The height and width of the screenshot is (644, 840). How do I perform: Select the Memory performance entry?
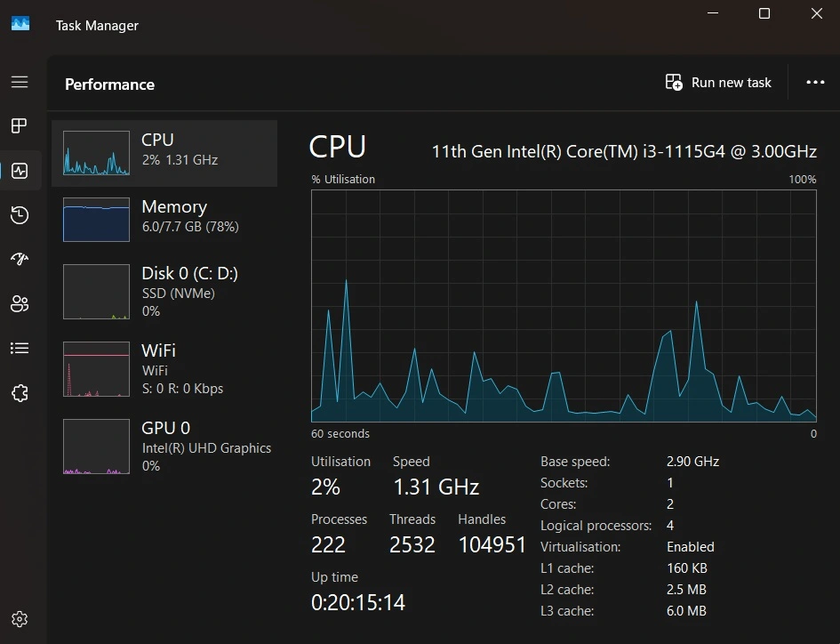(x=164, y=220)
